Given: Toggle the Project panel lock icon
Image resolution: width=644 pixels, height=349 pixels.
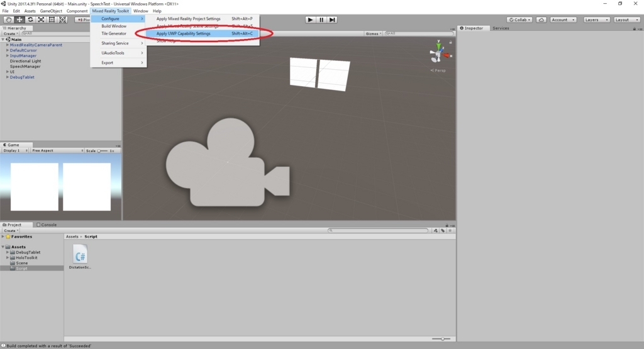Looking at the screenshot, I should point(447,225).
